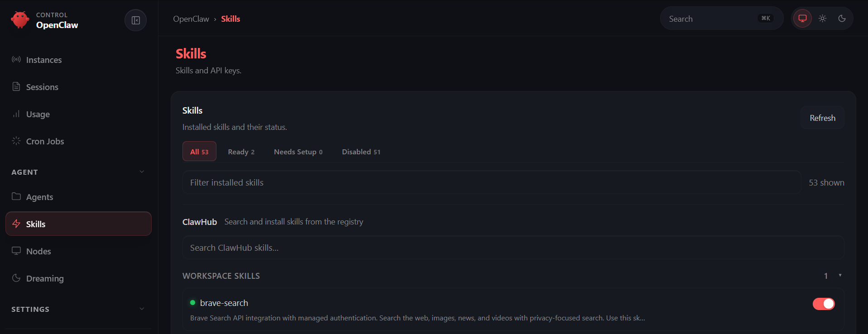
Task: Show the Needs Setup tab
Action: pos(298,152)
